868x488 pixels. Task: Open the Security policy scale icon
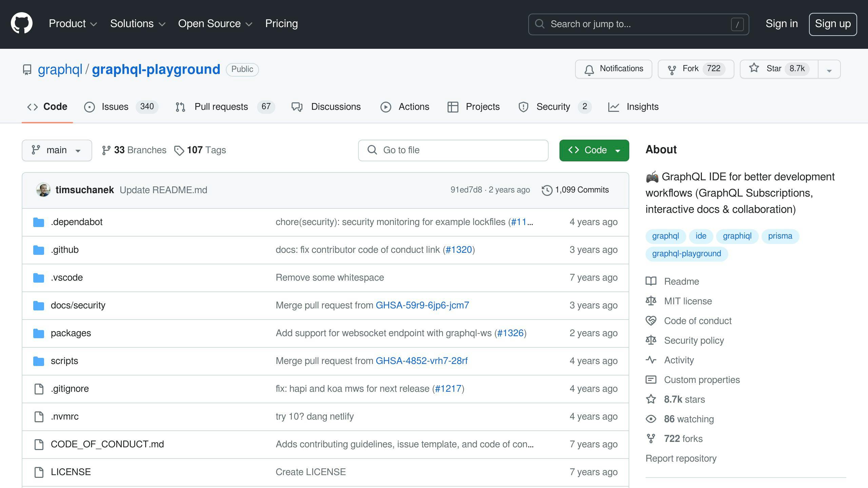point(651,340)
